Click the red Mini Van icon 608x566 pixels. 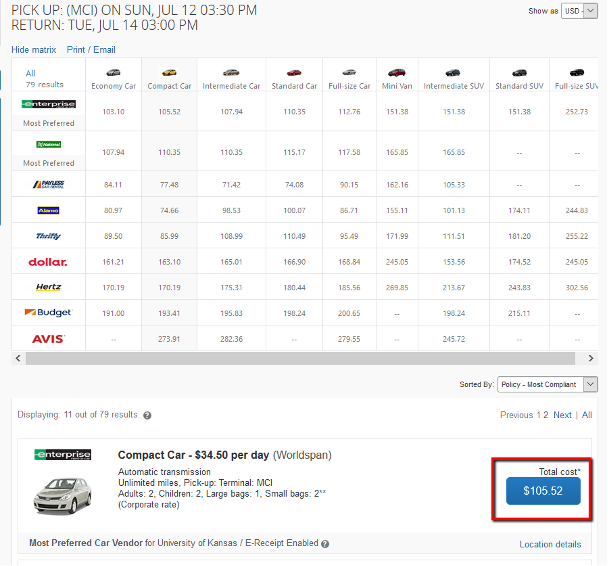(397, 72)
